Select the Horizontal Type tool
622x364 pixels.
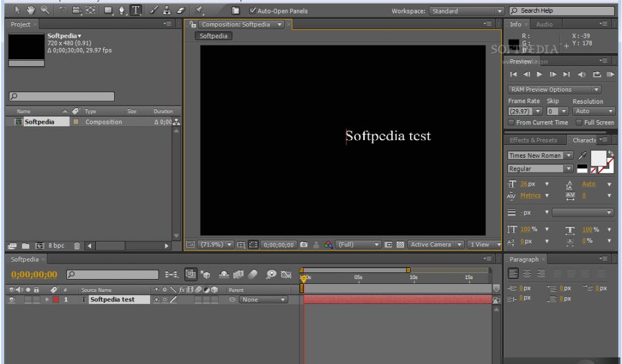click(135, 10)
